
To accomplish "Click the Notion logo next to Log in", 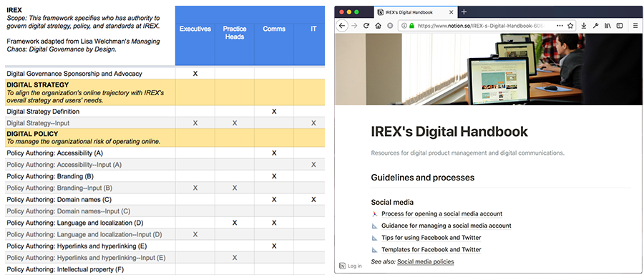I will tap(342, 266).
